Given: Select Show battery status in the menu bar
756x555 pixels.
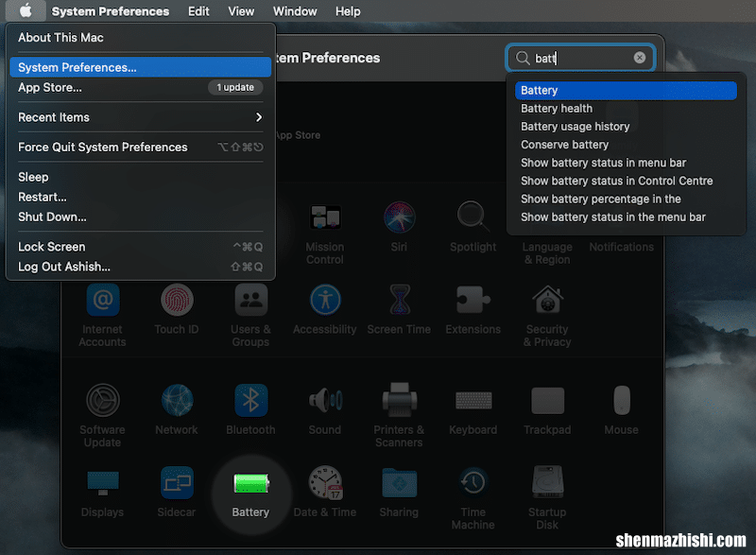Looking at the screenshot, I should 626,217.
